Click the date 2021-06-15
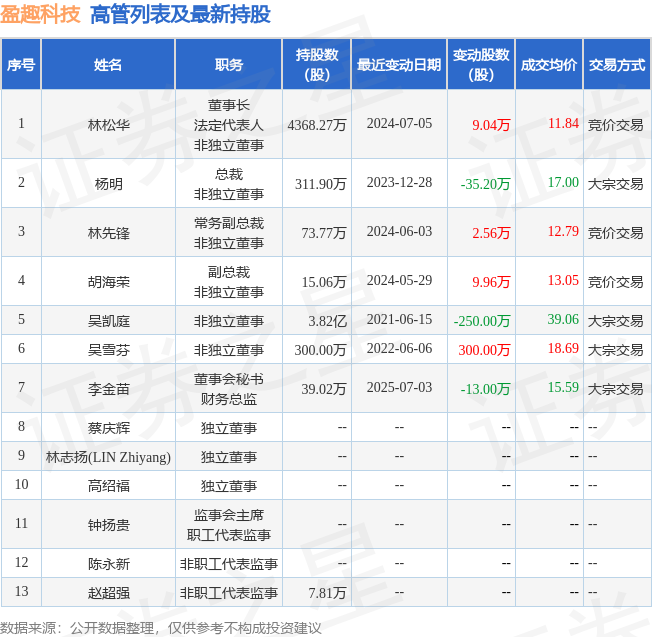Screen dimensions: 652x637 pyautogui.click(x=399, y=320)
